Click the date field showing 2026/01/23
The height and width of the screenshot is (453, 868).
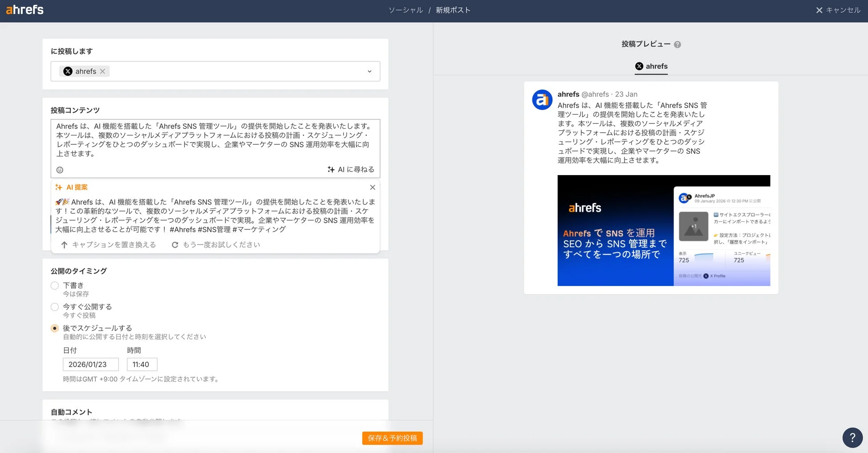point(90,364)
